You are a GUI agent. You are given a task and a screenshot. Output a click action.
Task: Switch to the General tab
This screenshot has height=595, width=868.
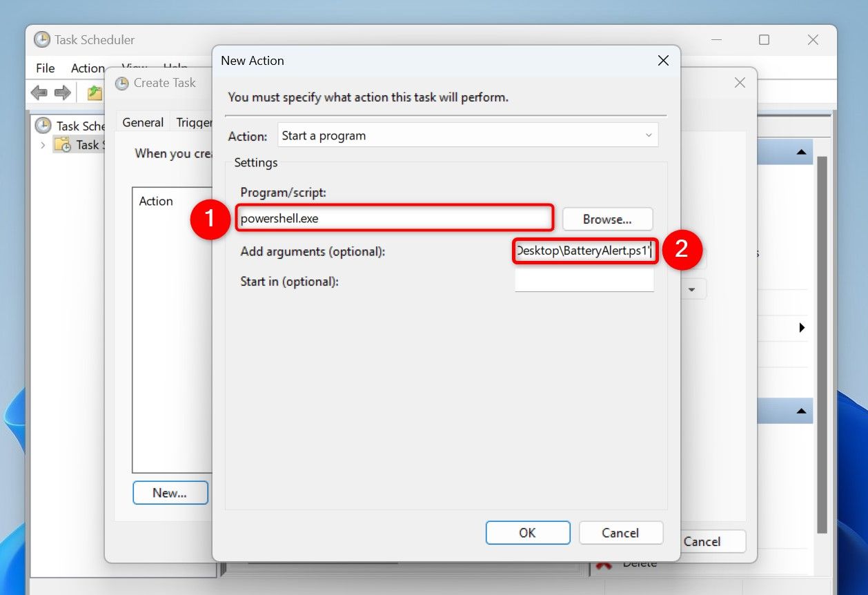tap(143, 122)
